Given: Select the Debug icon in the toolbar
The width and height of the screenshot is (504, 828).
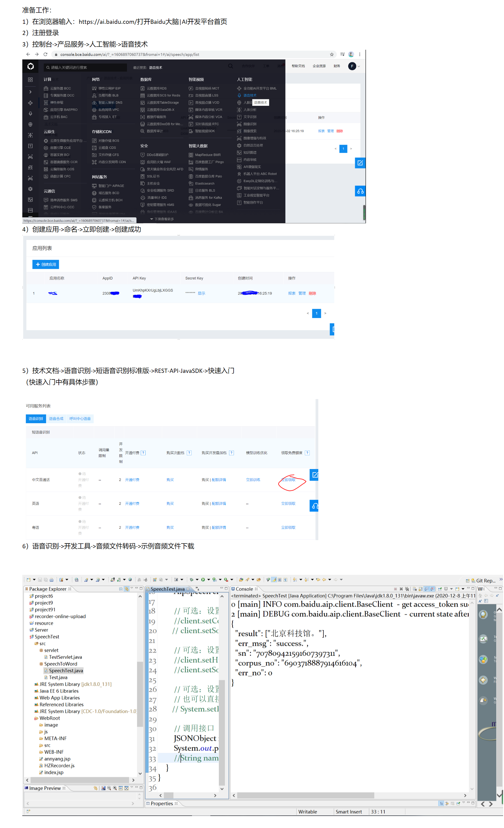Looking at the screenshot, I should 192,580.
